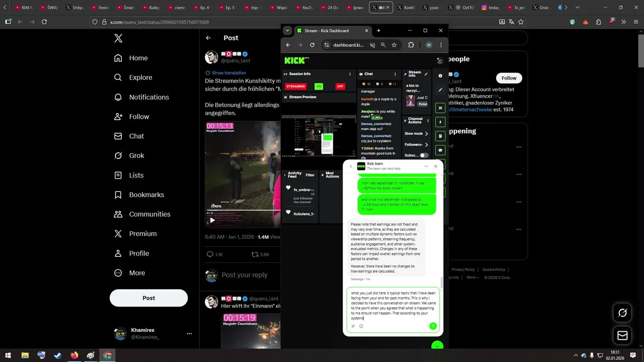
Task: Click the stream preview icon in Kick rail
Action: point(441,108)
